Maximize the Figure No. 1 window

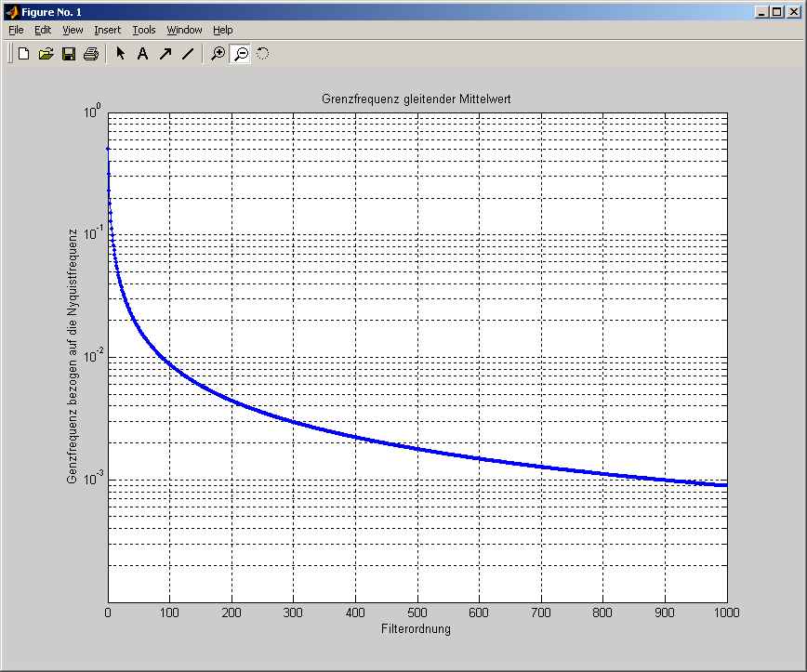coord(777,12)
